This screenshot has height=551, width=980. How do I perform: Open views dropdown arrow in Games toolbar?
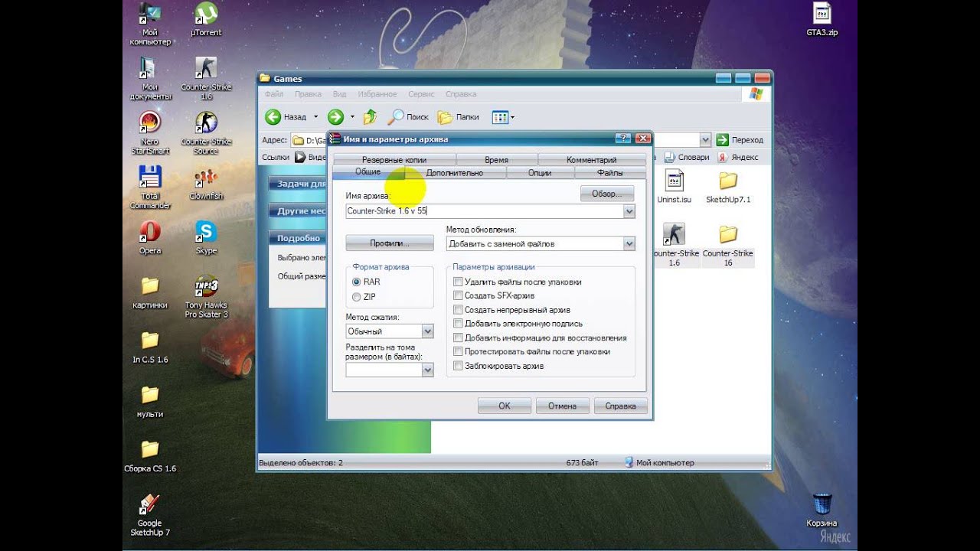[x=513, y=117]
